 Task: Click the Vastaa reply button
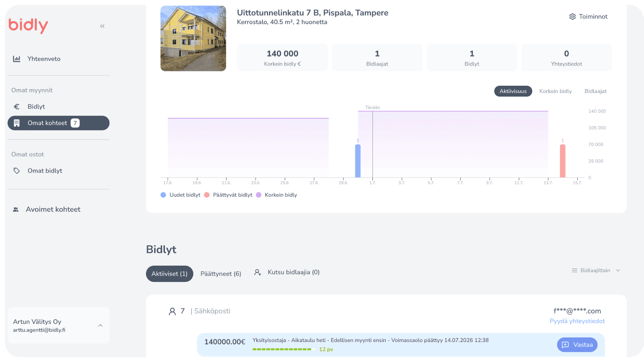point(577,345)
